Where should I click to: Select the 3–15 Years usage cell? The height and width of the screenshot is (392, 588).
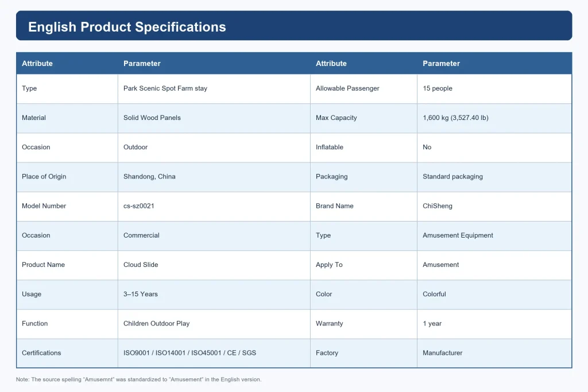[x=214, y=294]
